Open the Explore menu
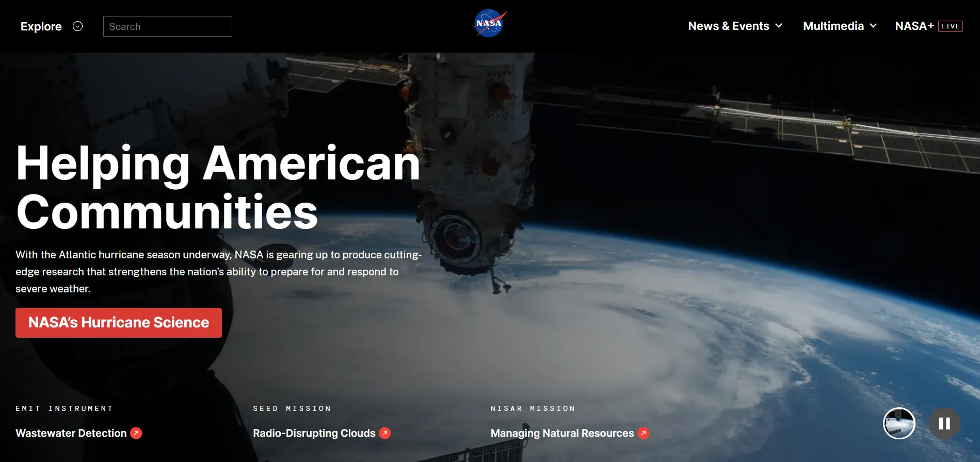 pos(41,26)
